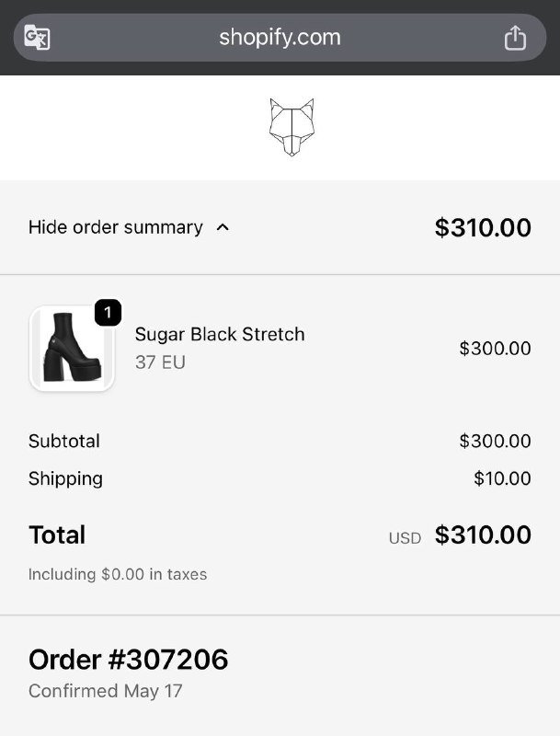Tap the Confirmed May 17 text
This screenshot has width=560, height=736.
tap(105, 691)
